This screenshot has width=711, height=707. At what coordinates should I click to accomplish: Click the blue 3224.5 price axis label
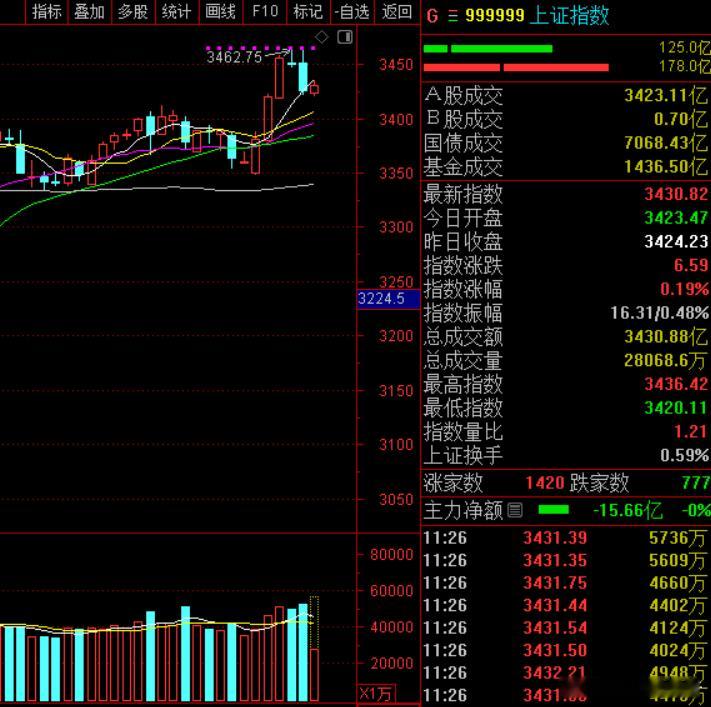(x=388, y=298)
